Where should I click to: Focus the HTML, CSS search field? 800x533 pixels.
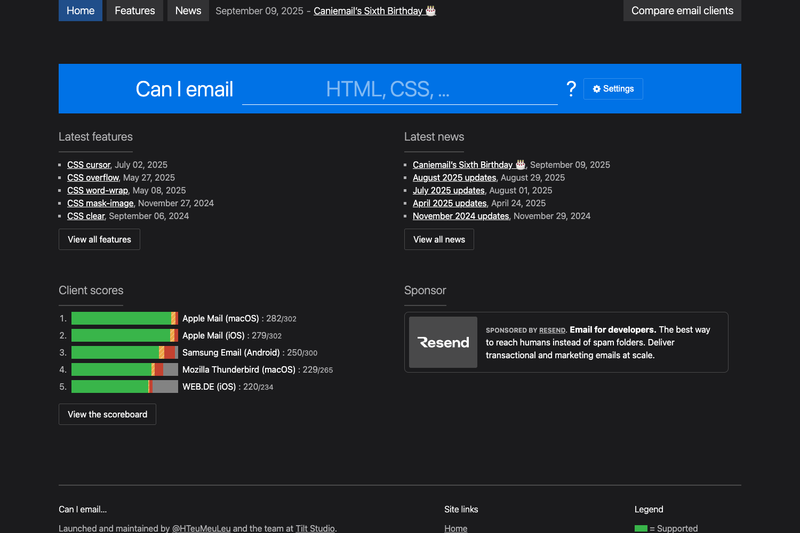tap(399, 89)
